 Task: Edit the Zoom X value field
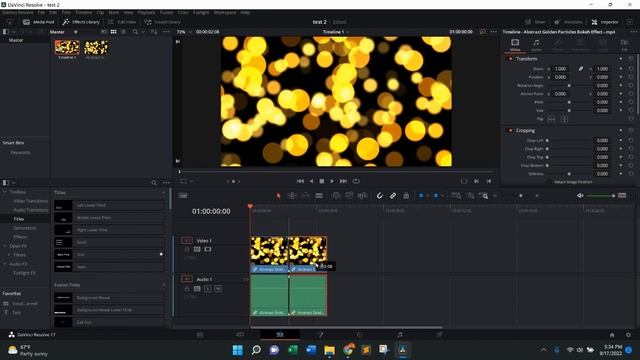tap(561, 69)
